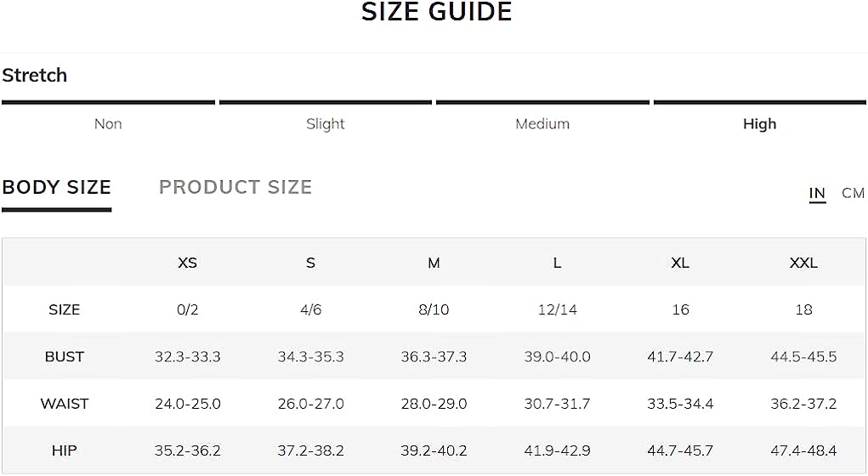Click the WAIST row label
868x476 pixels.
(x=65, y=404)
